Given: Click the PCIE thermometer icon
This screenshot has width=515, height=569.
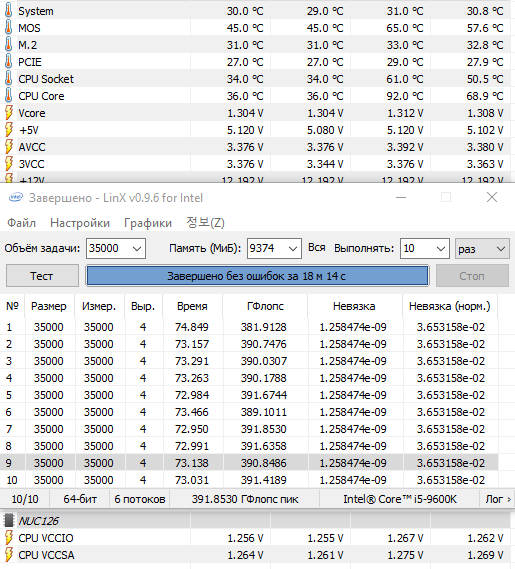Looking at the screenshot, I should pos(8,62).
